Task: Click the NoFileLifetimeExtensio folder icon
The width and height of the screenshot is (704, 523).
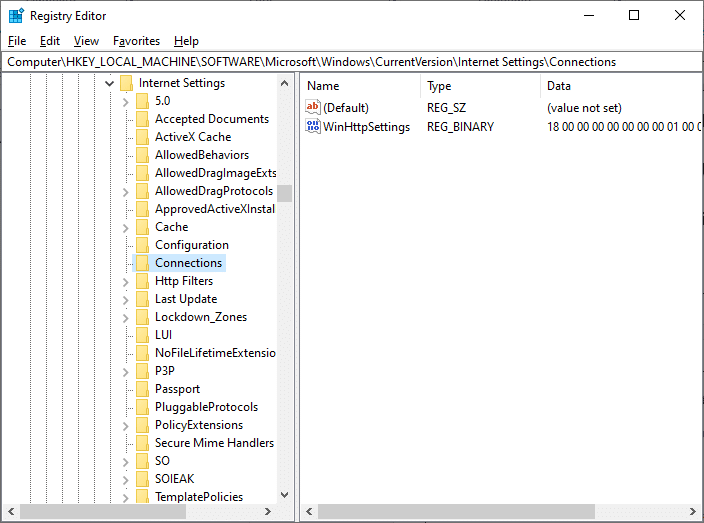Action: (142, 353)
